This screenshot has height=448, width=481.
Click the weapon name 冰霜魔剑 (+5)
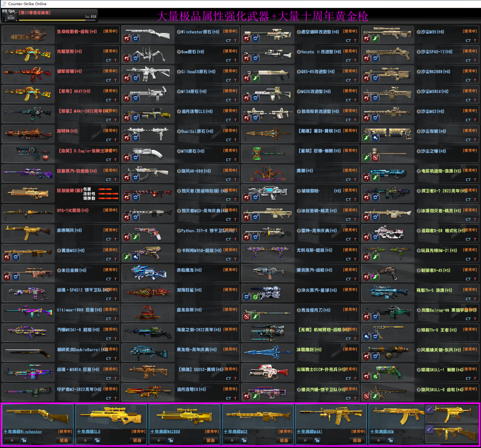point(309,350)
